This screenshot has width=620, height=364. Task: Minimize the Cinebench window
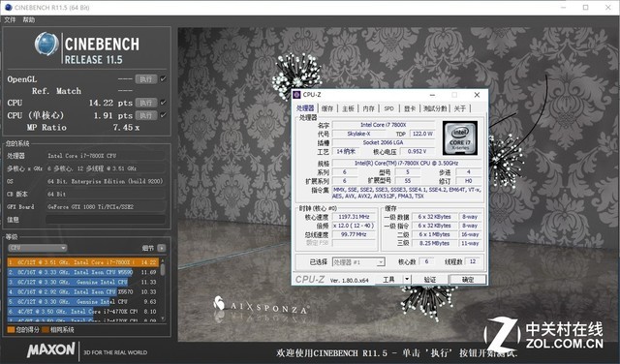tap(563, 7)
